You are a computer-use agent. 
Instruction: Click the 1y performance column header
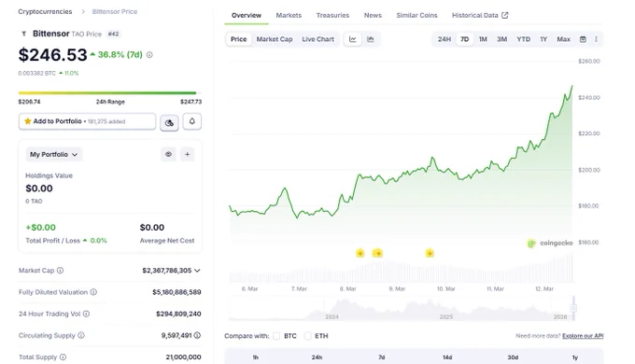[x=574, y=357]
